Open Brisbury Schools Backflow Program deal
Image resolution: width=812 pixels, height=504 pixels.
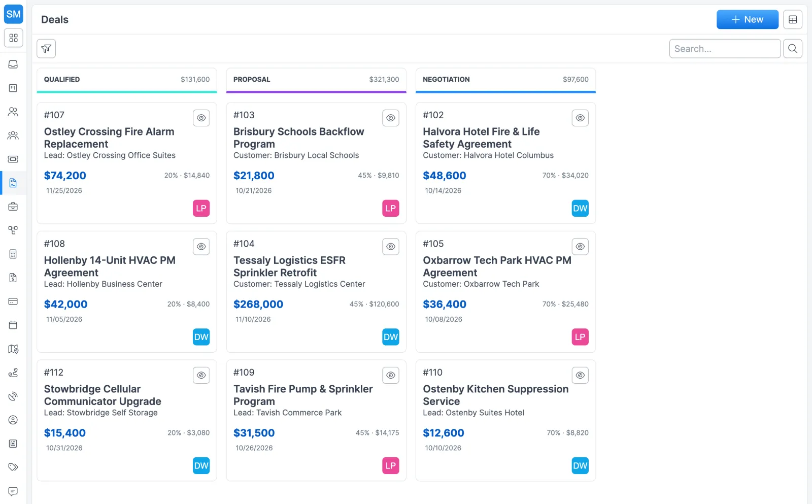[x=298, y=138]
